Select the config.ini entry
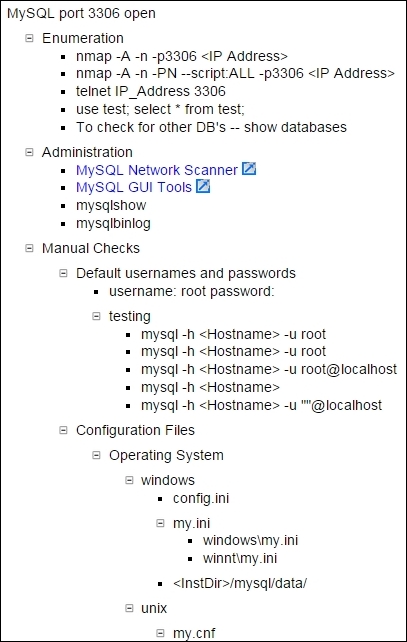The width and height of the screenshot is (407, 642). point(201,499)
